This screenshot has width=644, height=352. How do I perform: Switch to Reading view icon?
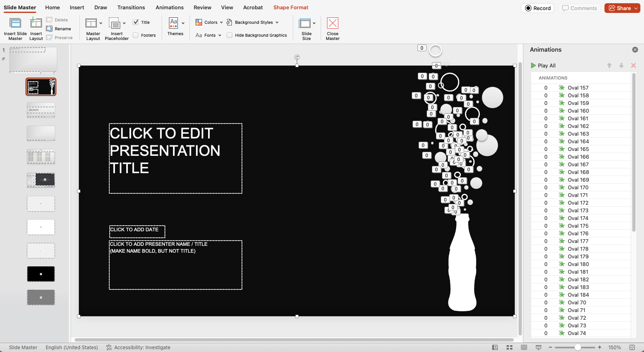click(524, 347)
